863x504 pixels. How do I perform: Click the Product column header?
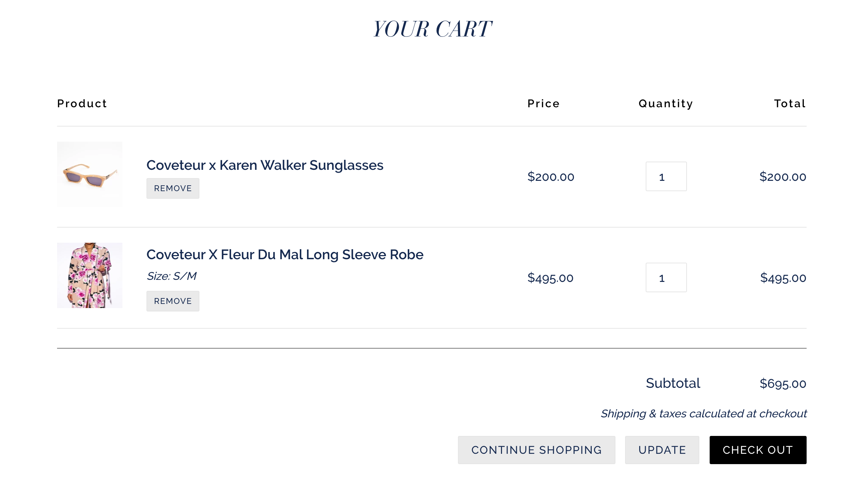click(x=82, y=103)
